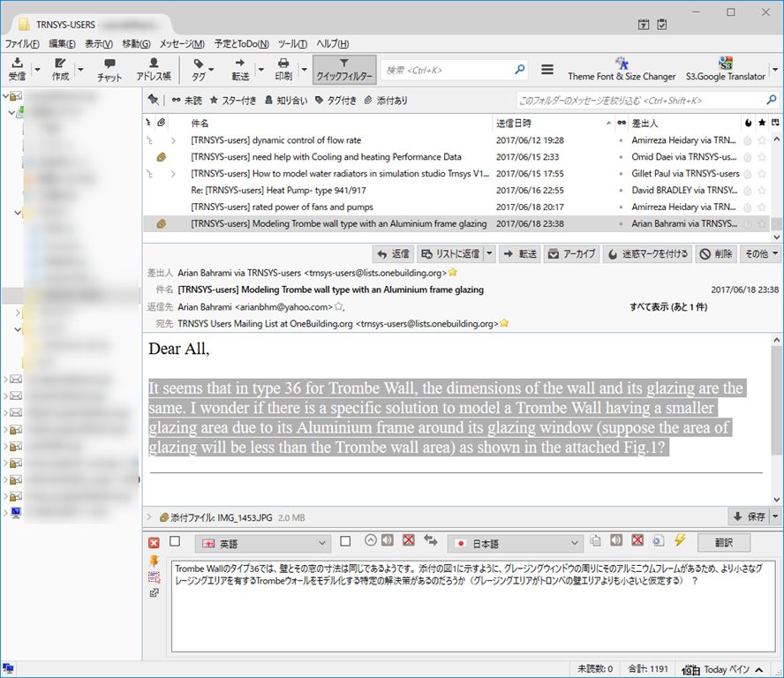Play source text speaker icon
The height and width of the screenshot is (678, 784).
pyautogui.click(x=388, y=540)
